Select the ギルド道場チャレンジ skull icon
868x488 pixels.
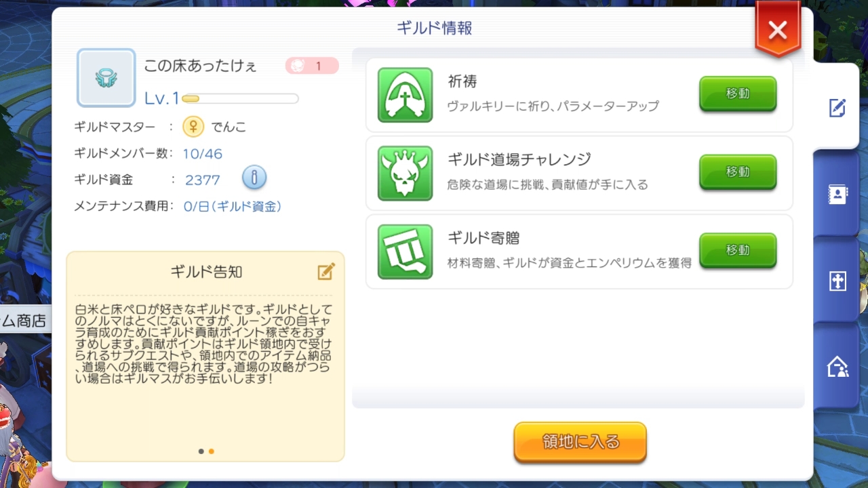coord(405,174)
